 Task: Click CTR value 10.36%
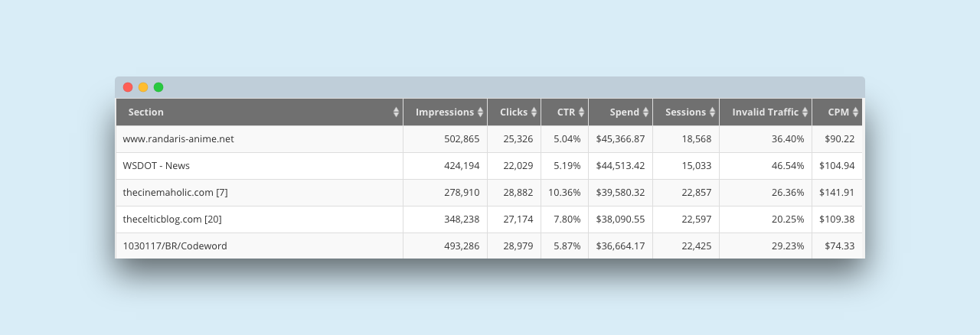click(565, 193)
